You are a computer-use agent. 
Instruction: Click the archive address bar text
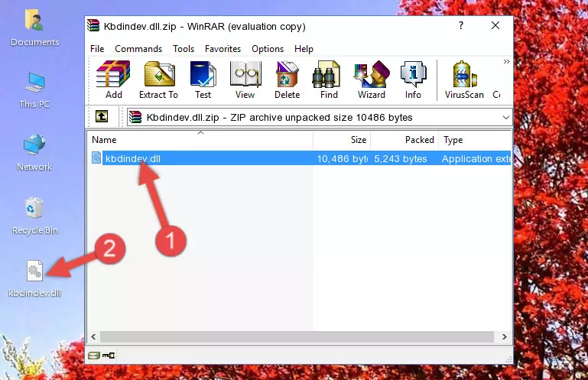tap(279, 118)
